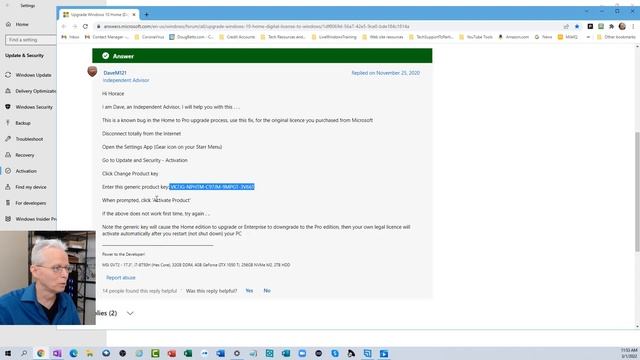Click the taskbar clock and date
640x360 pixels.
coord(629,353)
